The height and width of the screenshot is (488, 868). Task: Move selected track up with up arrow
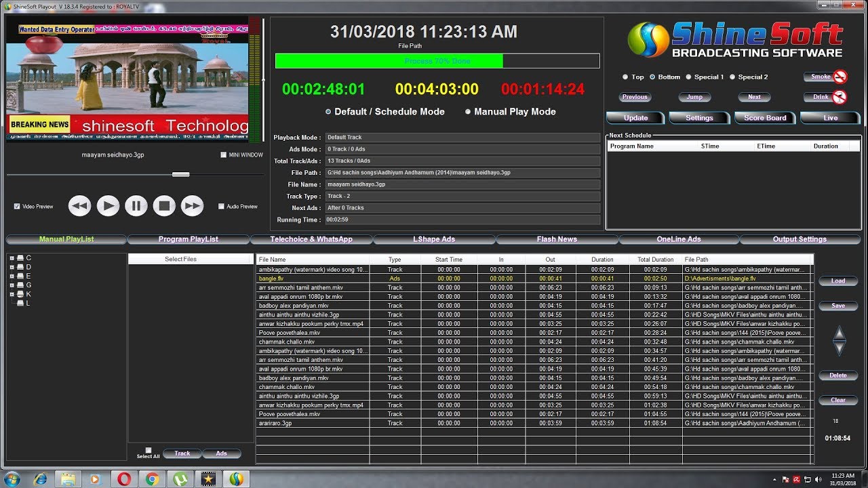[x=840, y=333]
